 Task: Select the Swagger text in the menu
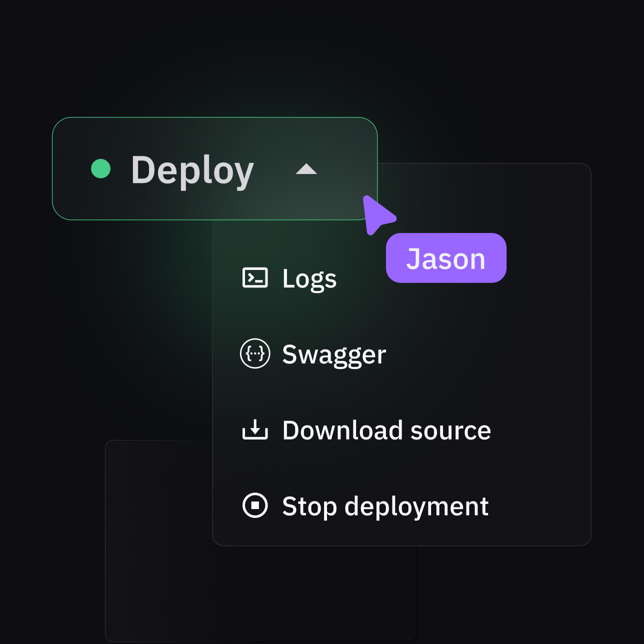click(334, 354)
